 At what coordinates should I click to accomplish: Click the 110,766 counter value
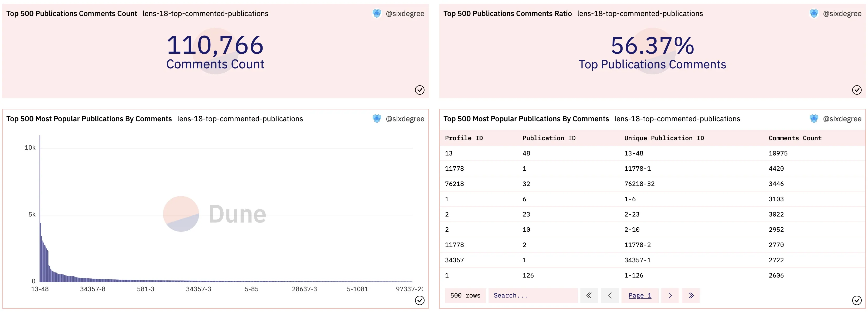point(215,45)
